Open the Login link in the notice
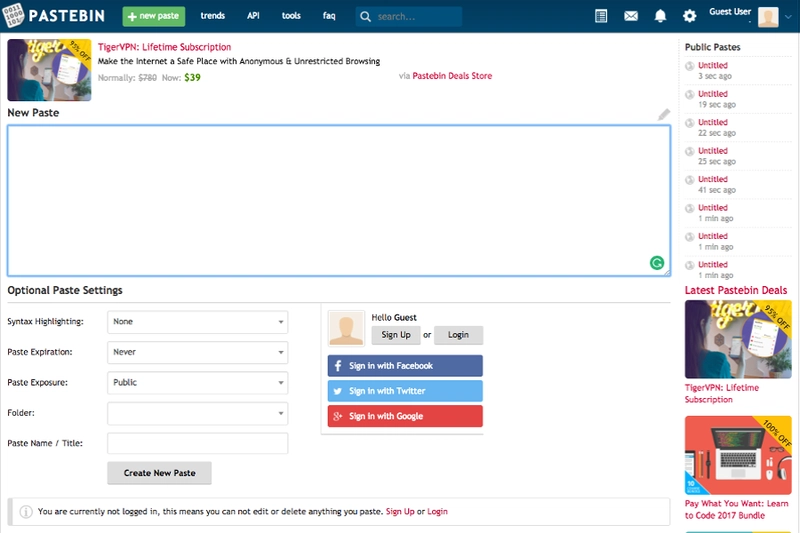Image resolution: width=800 pixels, height=533 pixels. (x=437, y=512)
